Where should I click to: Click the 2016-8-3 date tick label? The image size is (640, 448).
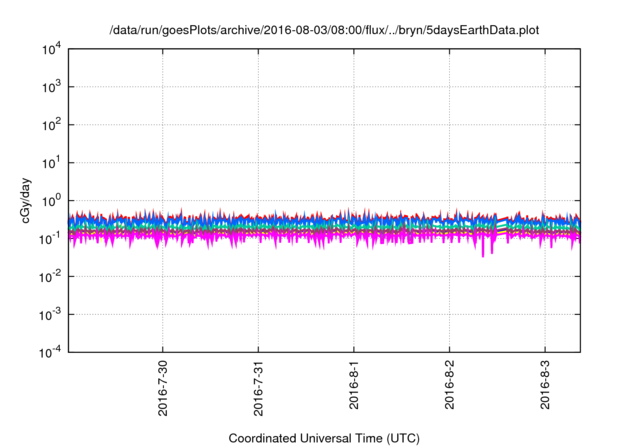(x=545, y=384)
